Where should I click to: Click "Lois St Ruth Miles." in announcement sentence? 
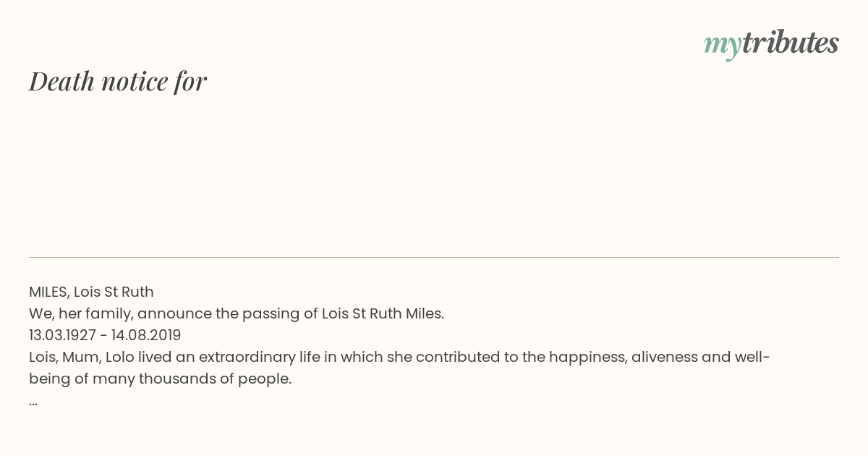click(383, 313)
